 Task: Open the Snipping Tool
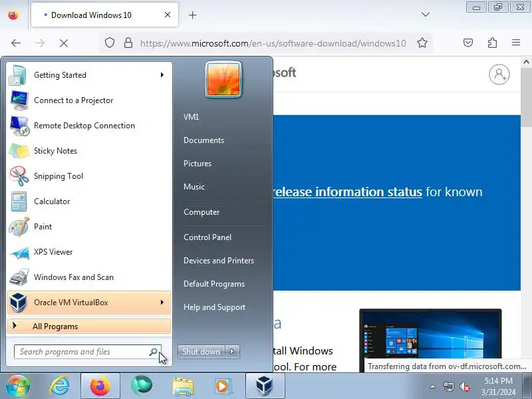pyautogui.click(x=89, y=176)
